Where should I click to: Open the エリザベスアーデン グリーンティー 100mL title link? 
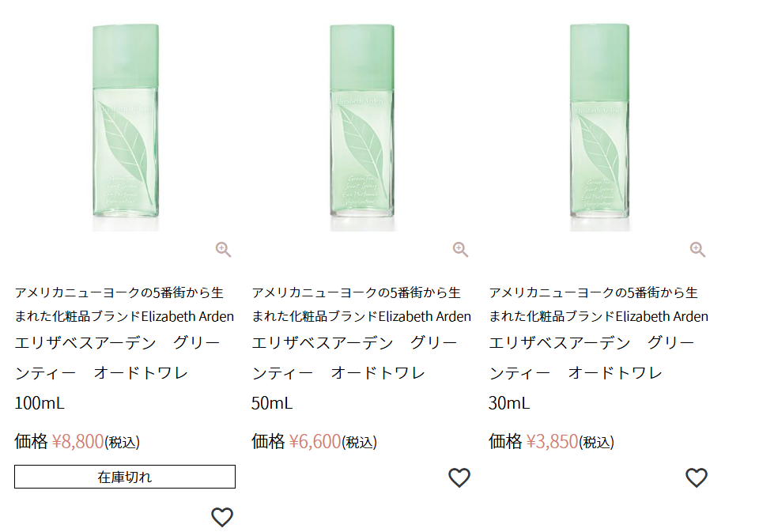pos(117,372)
